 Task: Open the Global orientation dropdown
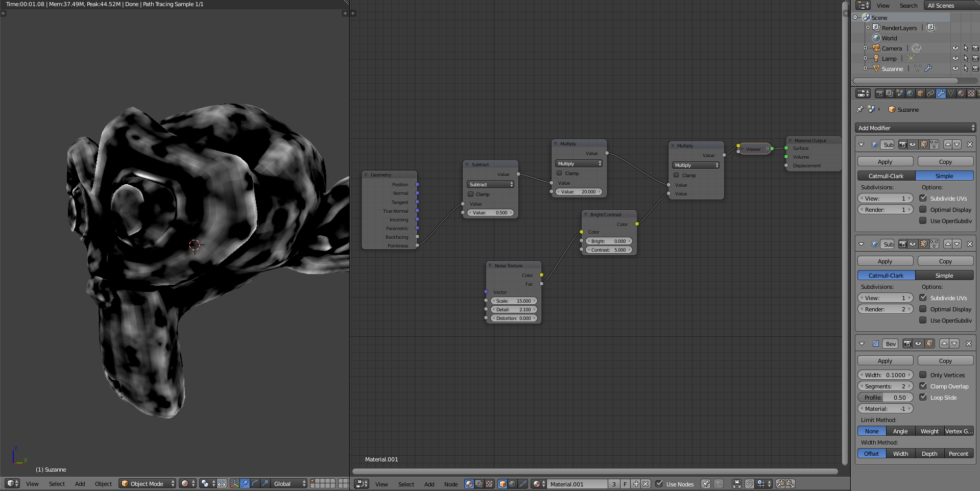tap(290, 483)
